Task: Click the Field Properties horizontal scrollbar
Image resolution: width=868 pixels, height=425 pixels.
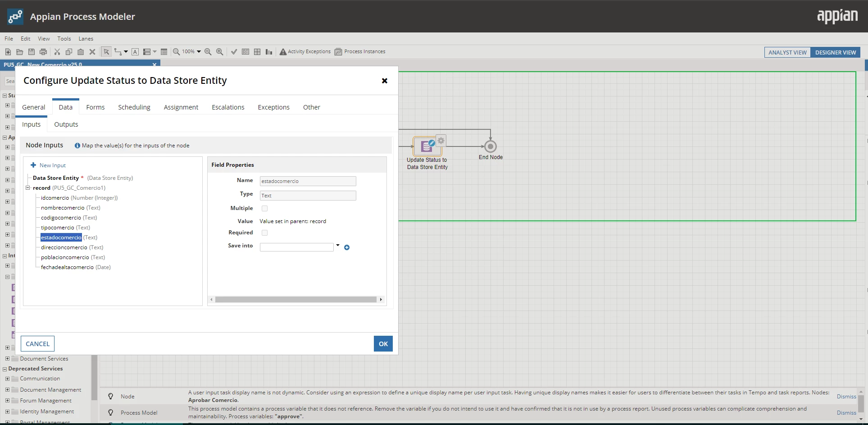Action: pyautogui.click(x=296, y=300)
